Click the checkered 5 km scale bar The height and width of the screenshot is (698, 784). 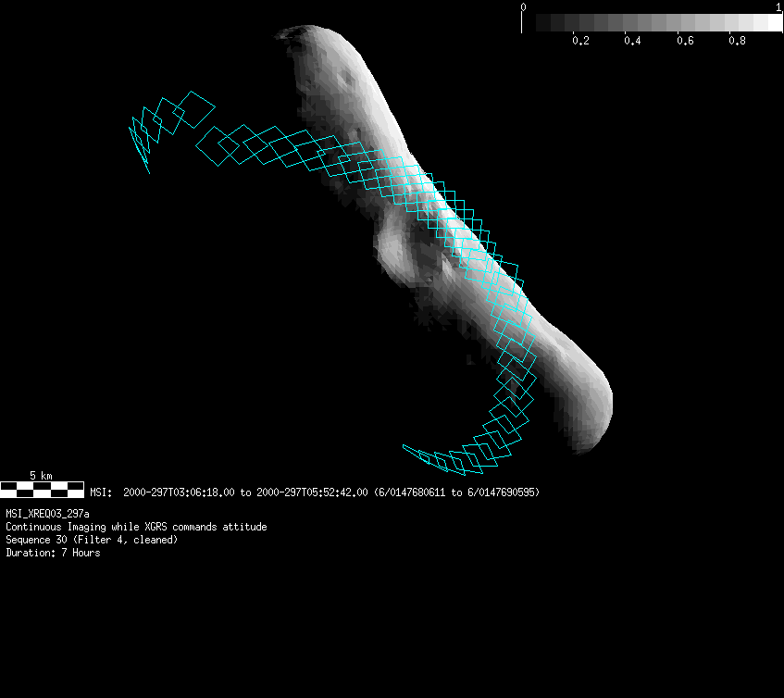(42, 489)
